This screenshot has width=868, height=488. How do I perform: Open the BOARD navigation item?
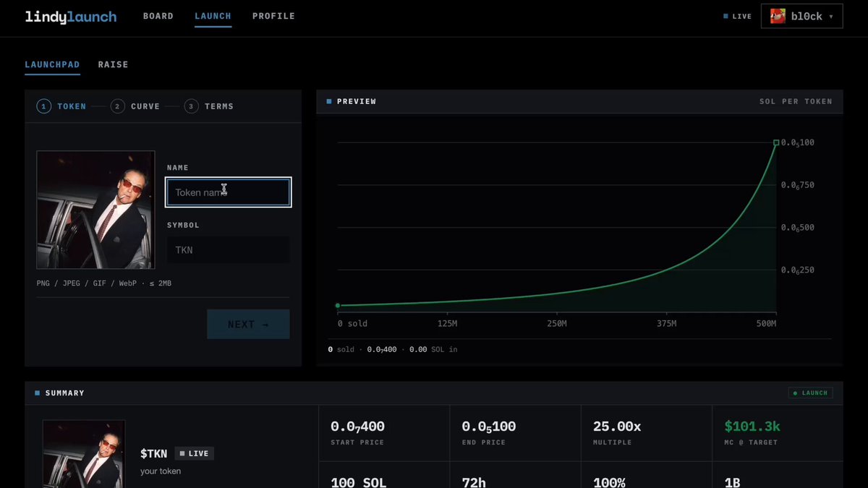coord(158,16)
